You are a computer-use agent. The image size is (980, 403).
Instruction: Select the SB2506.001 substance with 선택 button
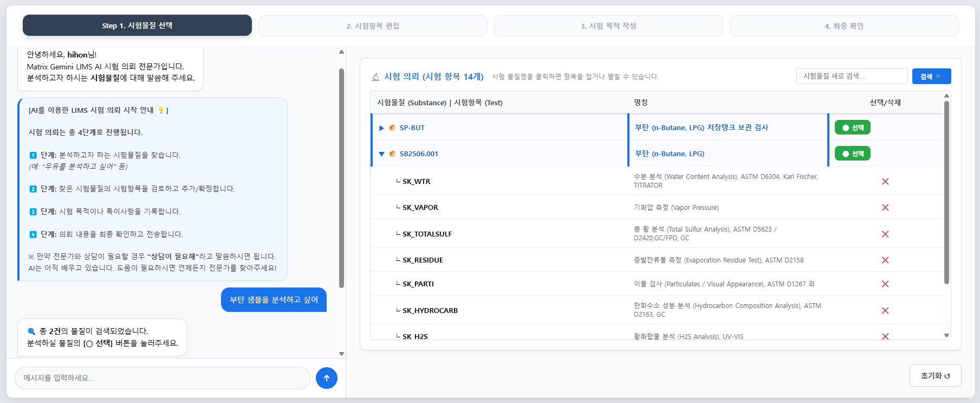(853, 153)
